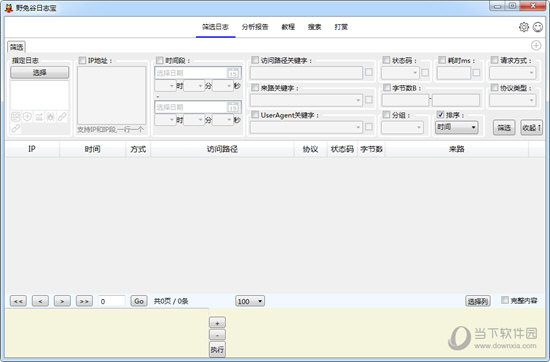550x362 pixels.
Task: Toggle the 协议类型 checkbox
Action: click(494, 87)
